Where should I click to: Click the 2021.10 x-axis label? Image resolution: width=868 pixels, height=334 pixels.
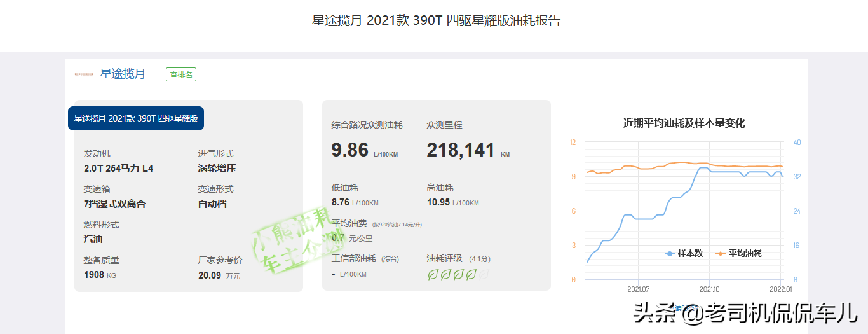(710, 289)
